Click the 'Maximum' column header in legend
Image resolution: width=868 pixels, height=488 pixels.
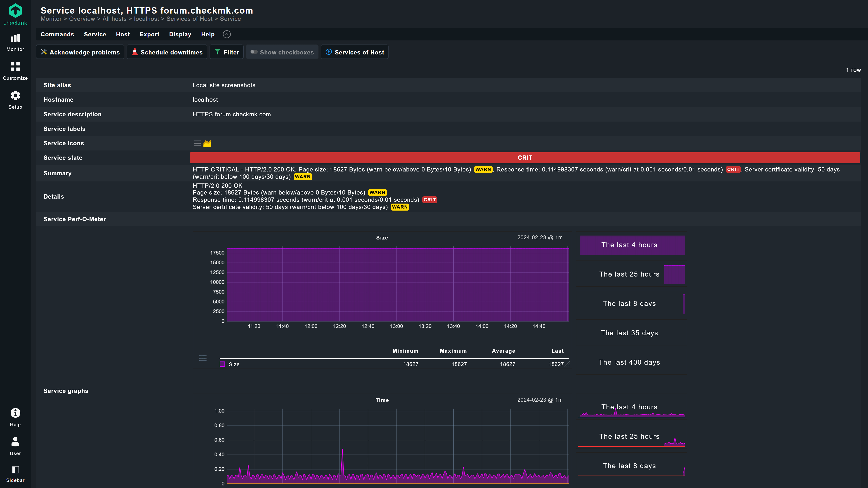[x=453, y=351]
